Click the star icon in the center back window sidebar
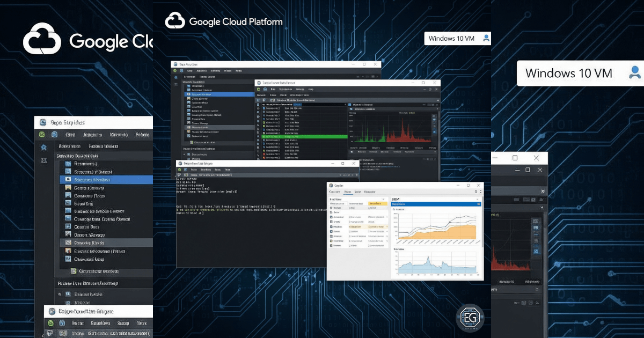 176,78
